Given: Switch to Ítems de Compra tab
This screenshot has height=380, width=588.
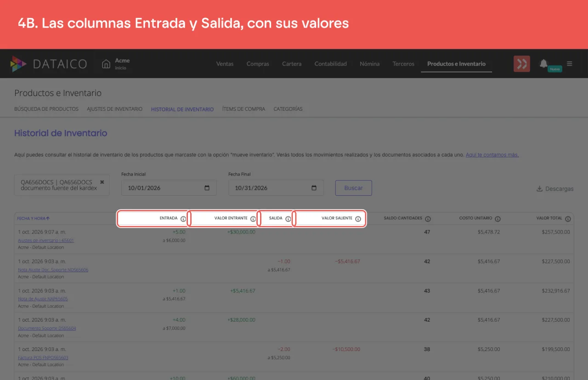Looking at the screenshot, I should point(243,109).
